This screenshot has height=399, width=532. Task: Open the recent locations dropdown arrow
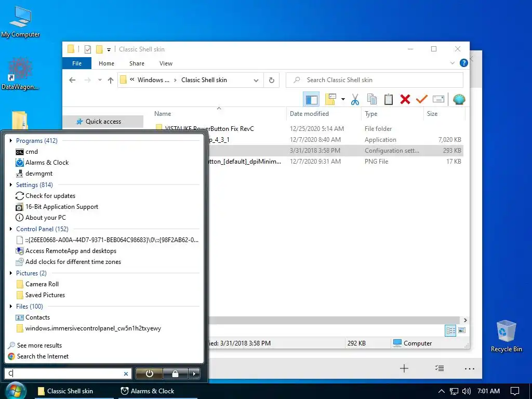pos(100,80)
